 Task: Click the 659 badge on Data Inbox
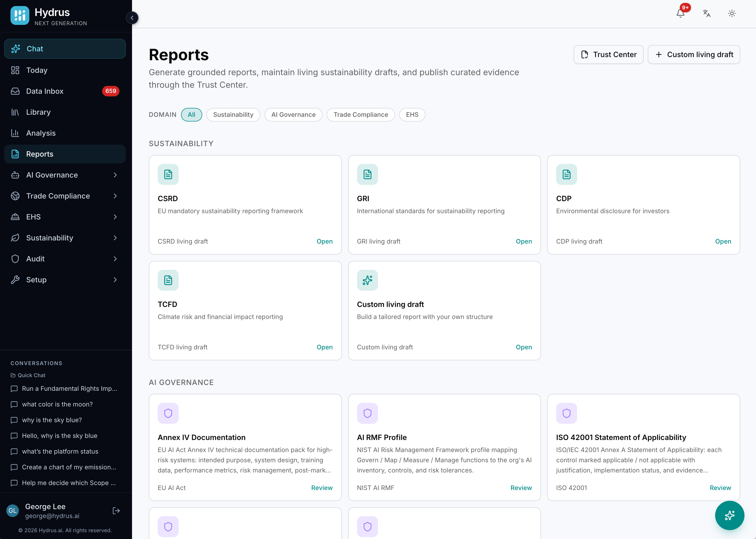coord(111,91)
